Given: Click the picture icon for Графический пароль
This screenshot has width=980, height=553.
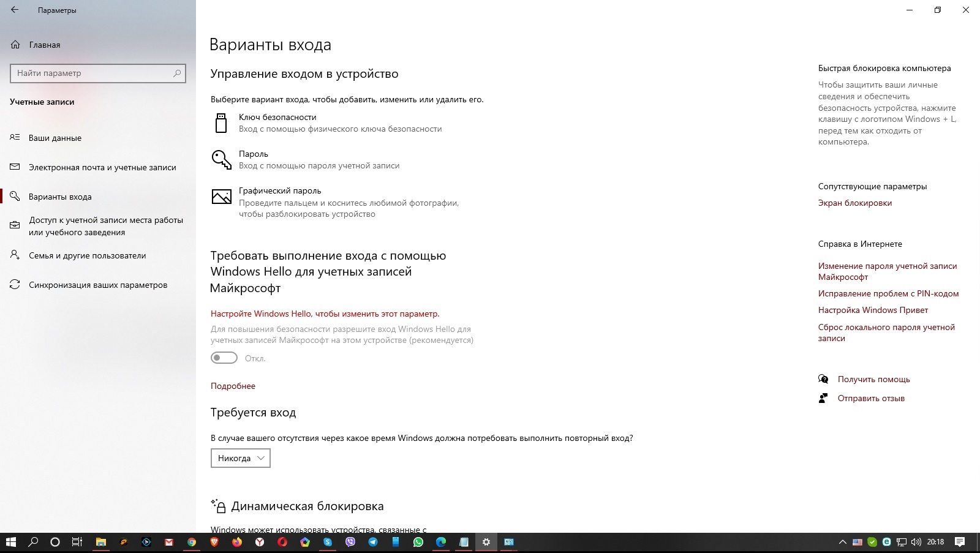Looking at the screenshot, I should pyautogui.click(x=221, y=196).
